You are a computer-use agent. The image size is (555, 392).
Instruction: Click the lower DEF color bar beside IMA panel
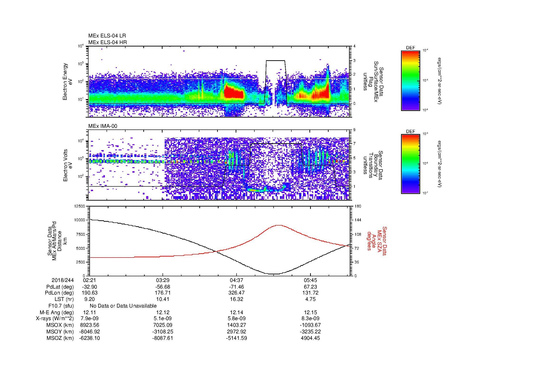[410, 164]
